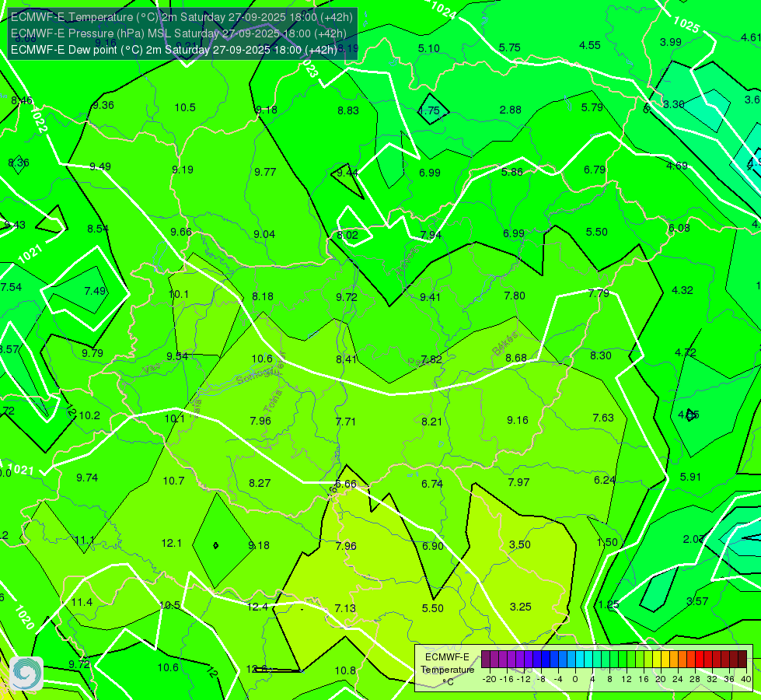Image resolution: width=761 pixels, height=700 pixels.
Task: Click the 6.79 dew point value
Action: click(x=595, y=170)
